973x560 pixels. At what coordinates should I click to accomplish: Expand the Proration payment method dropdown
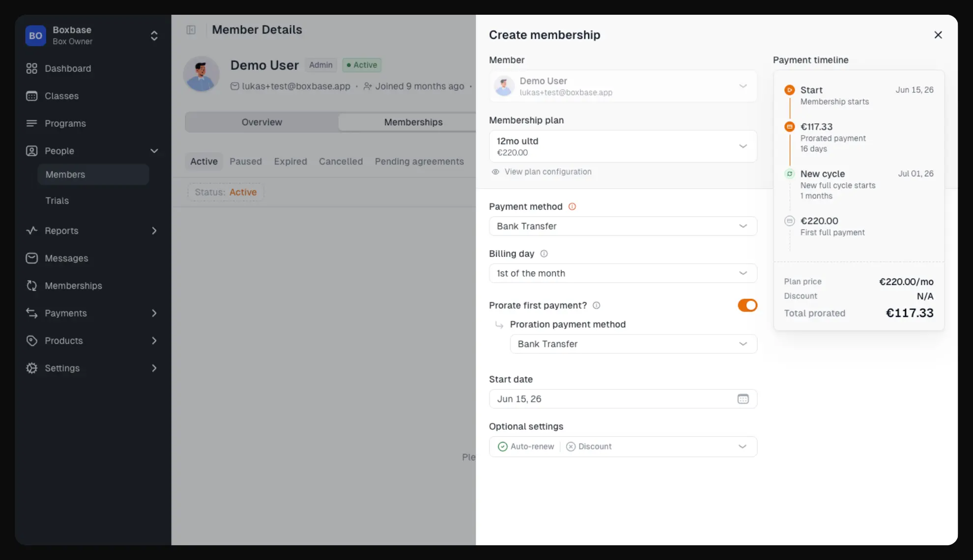coord(633,344)
